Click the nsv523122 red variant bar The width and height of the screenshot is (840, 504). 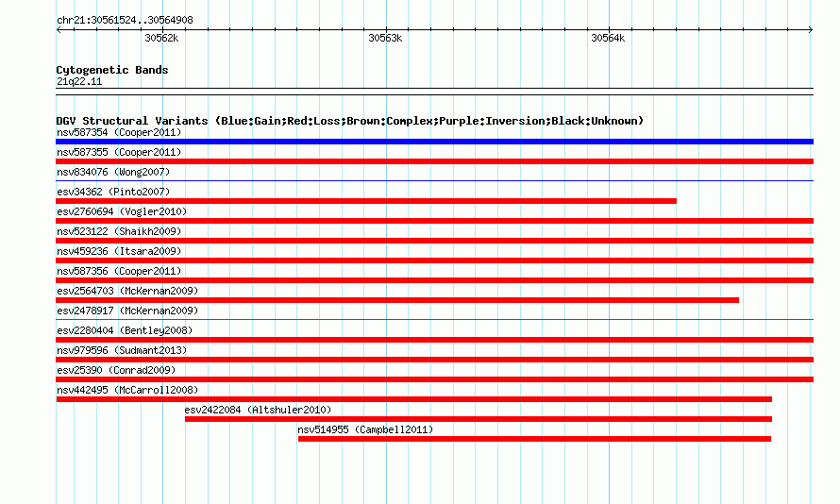click(434, 241)
